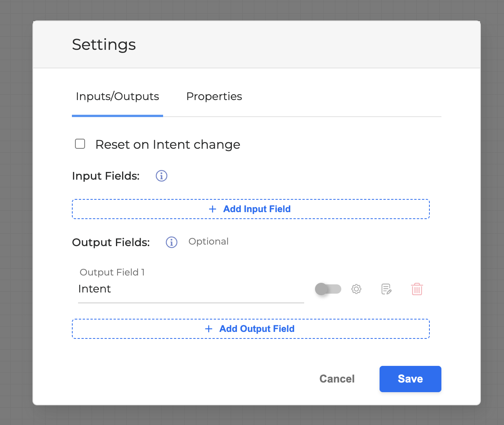The image size is (504, 425).
Task: Switch to the Properties tab
Action: pyautogui.click(x=214, y=97)
